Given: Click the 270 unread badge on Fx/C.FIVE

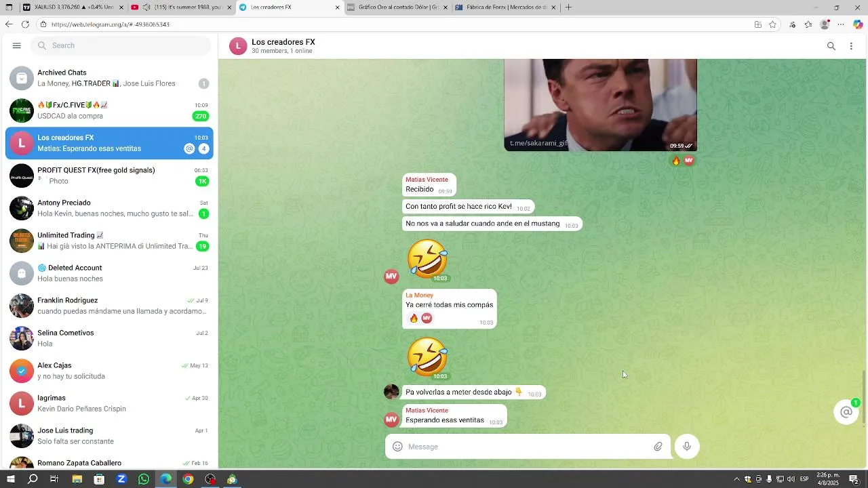Looking at the screenshot, I should [201, 116].
